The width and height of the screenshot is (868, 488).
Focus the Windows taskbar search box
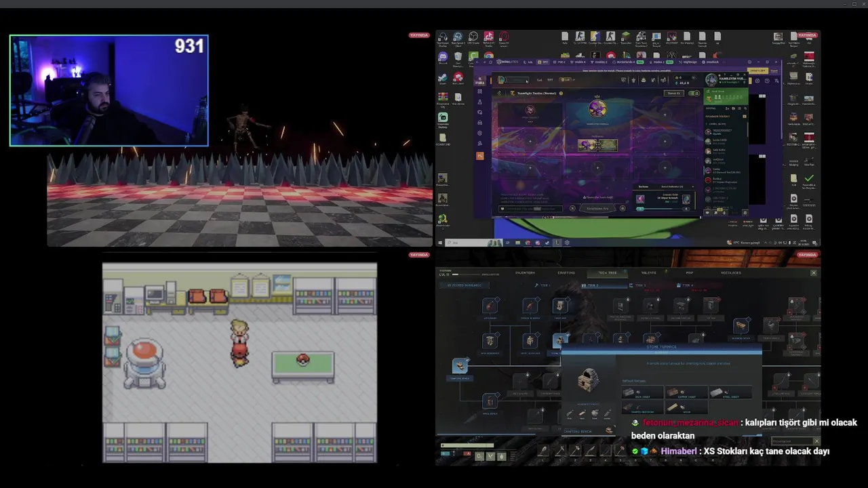pyautogui.click(x=474, y=243)
